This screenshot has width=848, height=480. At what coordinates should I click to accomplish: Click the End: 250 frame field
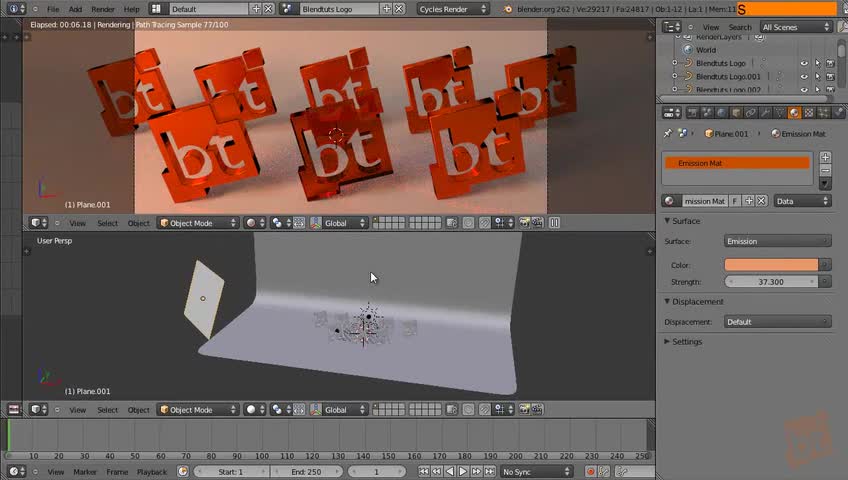coord(307,471)
